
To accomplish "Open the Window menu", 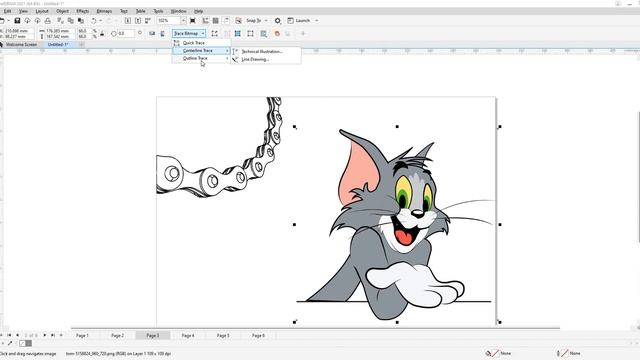I will click(178, 11).
